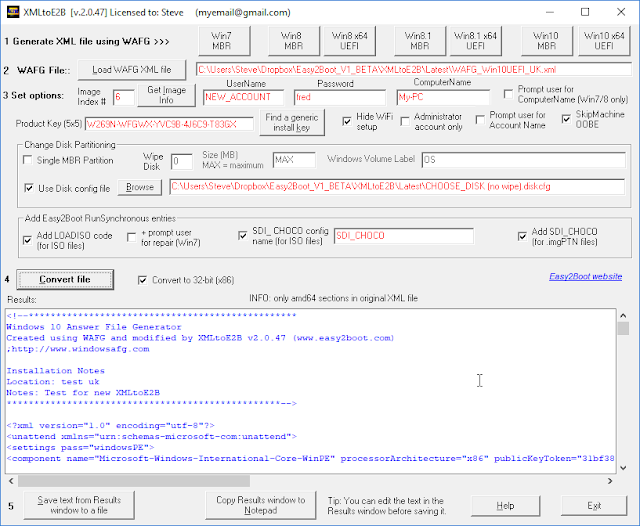Click 'Notes: Test for new XMLtoE2B' line
Viewport: 640px width, 526px height.
(83, 393)
